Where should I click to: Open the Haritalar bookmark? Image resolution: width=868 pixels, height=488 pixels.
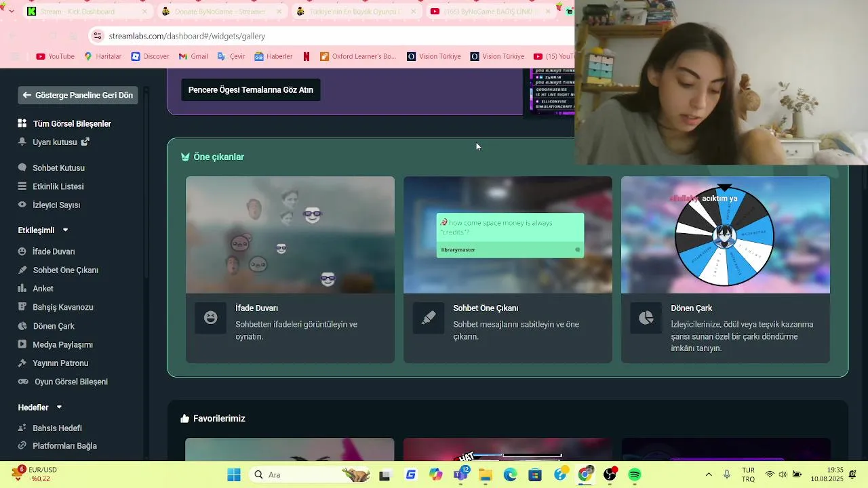tap(102, 56)
